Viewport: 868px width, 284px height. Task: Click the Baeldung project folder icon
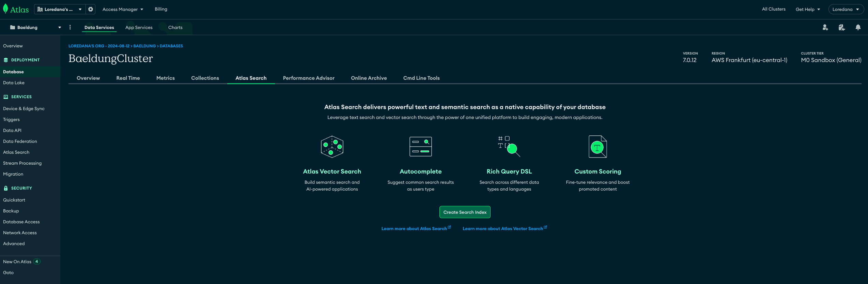(13, 27)
